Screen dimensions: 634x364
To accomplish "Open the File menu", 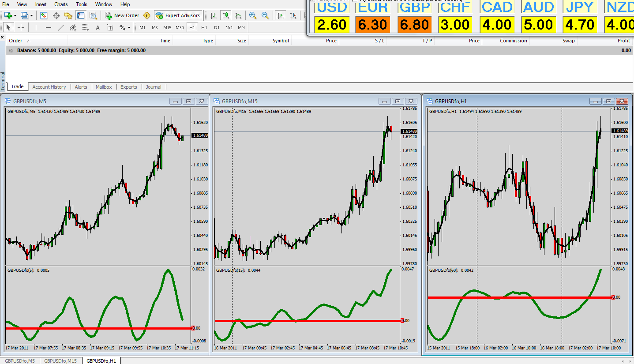I will click(6, 4).
